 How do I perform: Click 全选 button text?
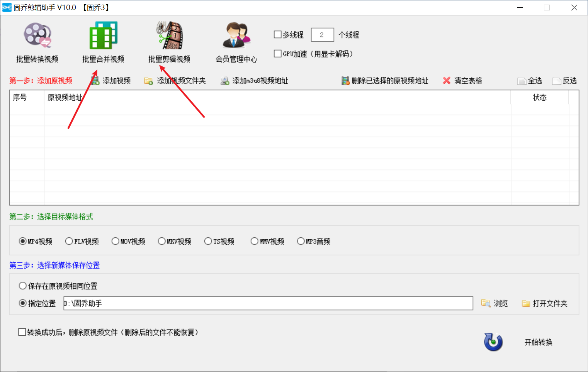pos(535,81)
